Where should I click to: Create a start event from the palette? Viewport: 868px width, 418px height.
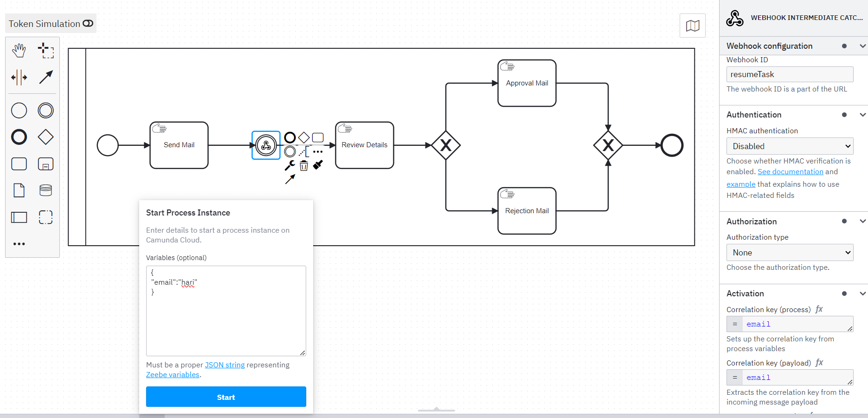(19, 111)
